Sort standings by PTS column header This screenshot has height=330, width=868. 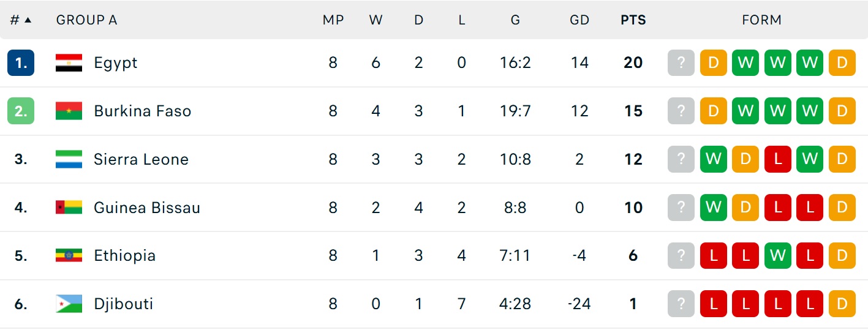[x=633, y=20]
